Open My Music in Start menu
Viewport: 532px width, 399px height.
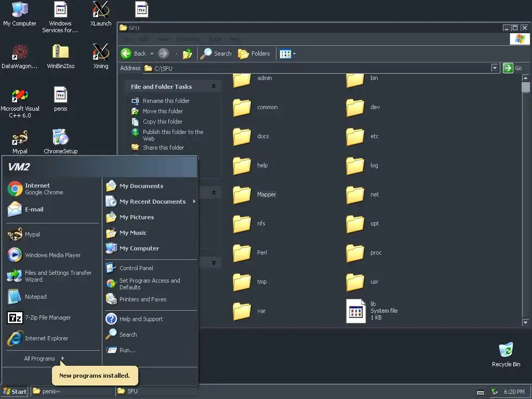pos(126,233)
